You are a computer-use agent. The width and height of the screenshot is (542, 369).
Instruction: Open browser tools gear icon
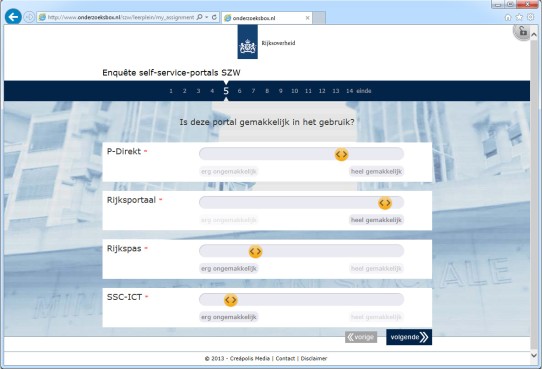point(531,17)
